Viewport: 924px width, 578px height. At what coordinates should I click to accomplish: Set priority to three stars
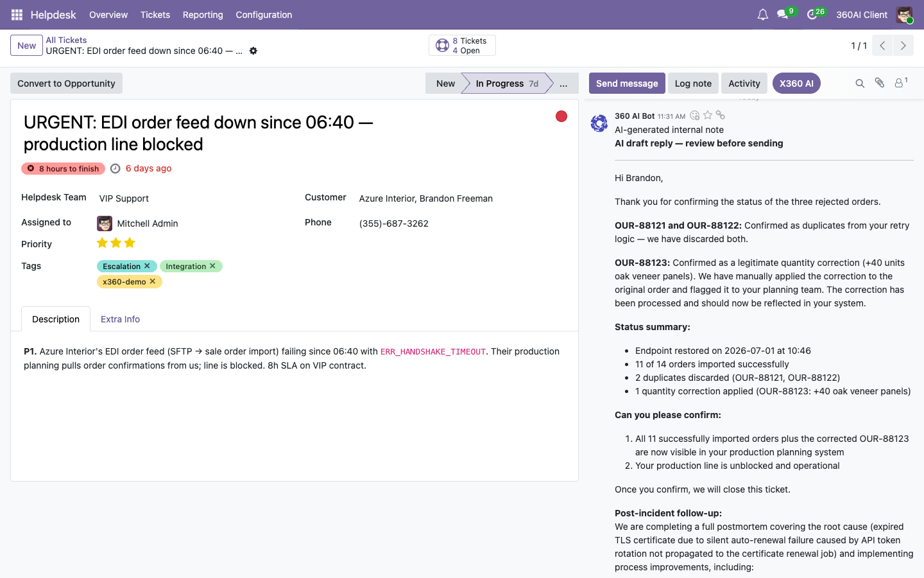coord(130,243)
